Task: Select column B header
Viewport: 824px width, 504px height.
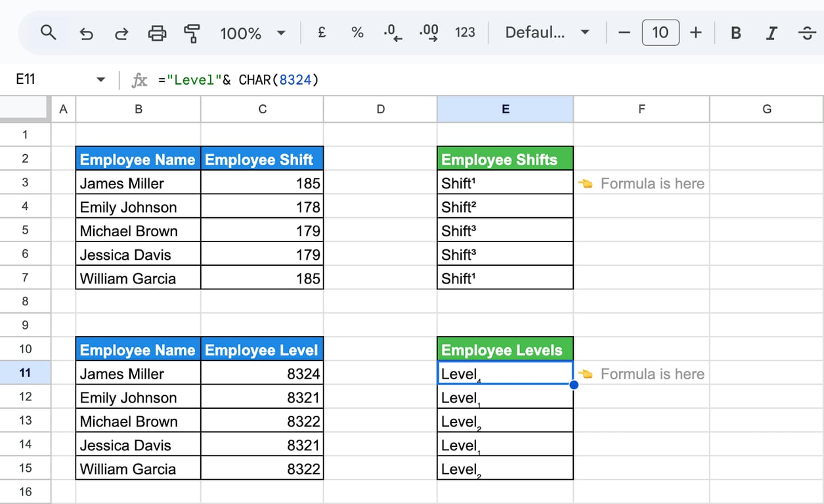Action: tap(139, 110)
